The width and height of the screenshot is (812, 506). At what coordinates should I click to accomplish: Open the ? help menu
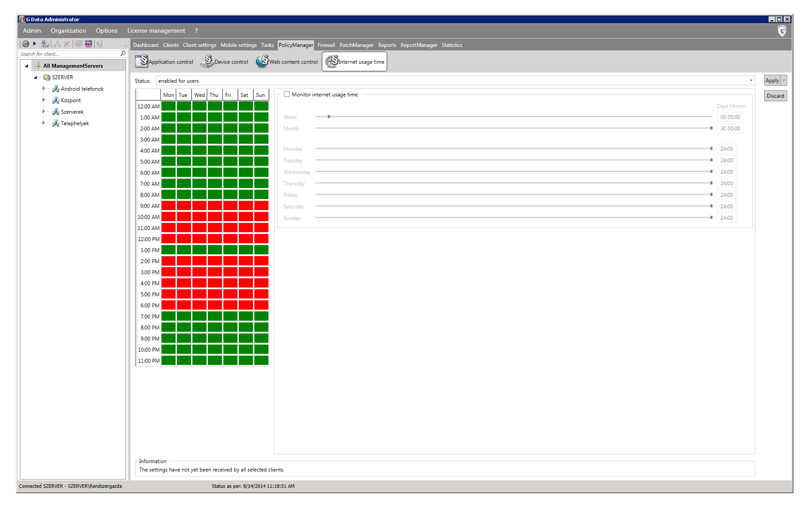click(x=196, y=31)
